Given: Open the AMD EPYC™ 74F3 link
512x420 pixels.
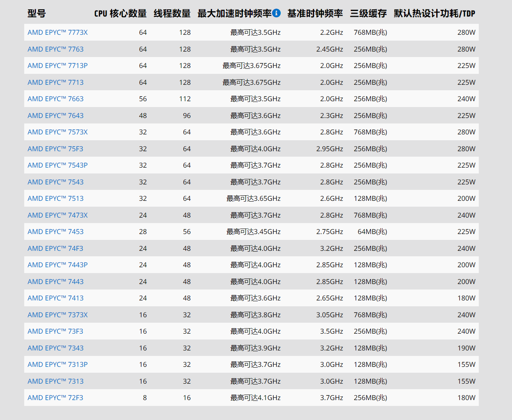Looking at the screenshot, I should coord(55,248).
